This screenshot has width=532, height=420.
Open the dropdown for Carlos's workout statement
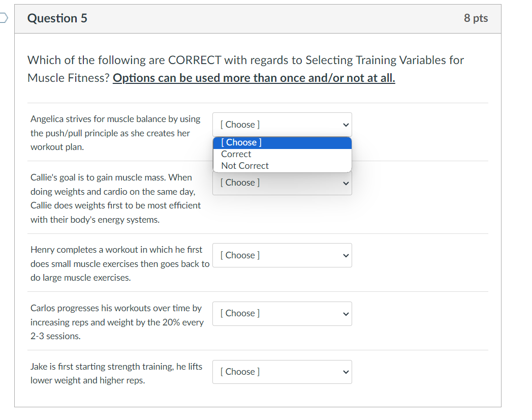[281, 313]
